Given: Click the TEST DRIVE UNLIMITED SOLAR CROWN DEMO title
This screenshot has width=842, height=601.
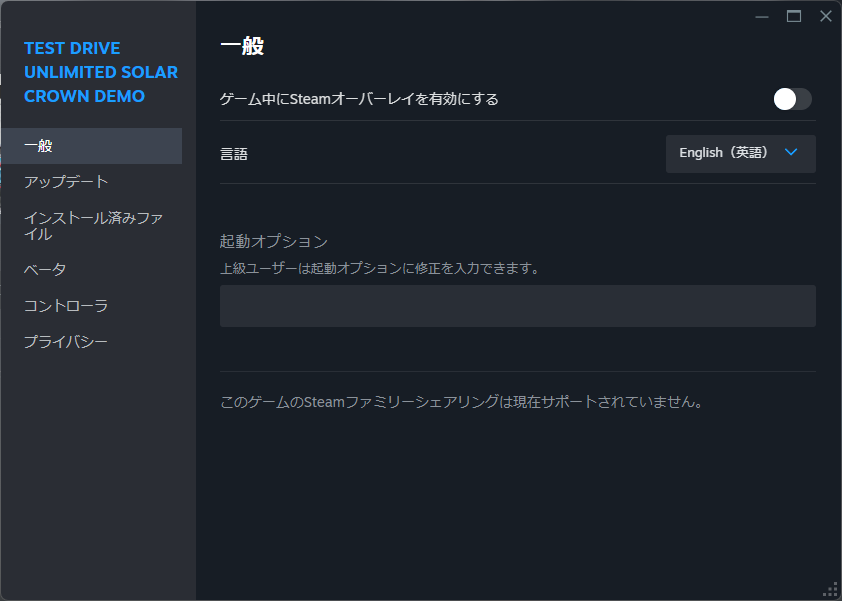Looking at the screenshot, I should coord(101,72).
